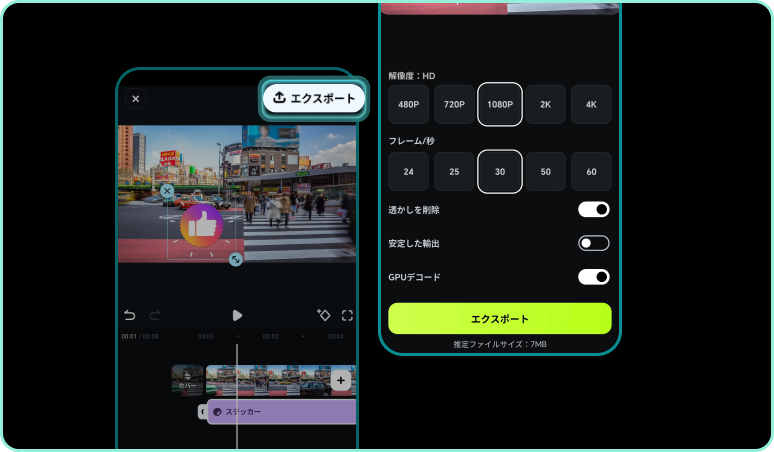Tap the white エクスポート button at top
Viewport: 774px width, 452px height.
[x=314, y=98]
